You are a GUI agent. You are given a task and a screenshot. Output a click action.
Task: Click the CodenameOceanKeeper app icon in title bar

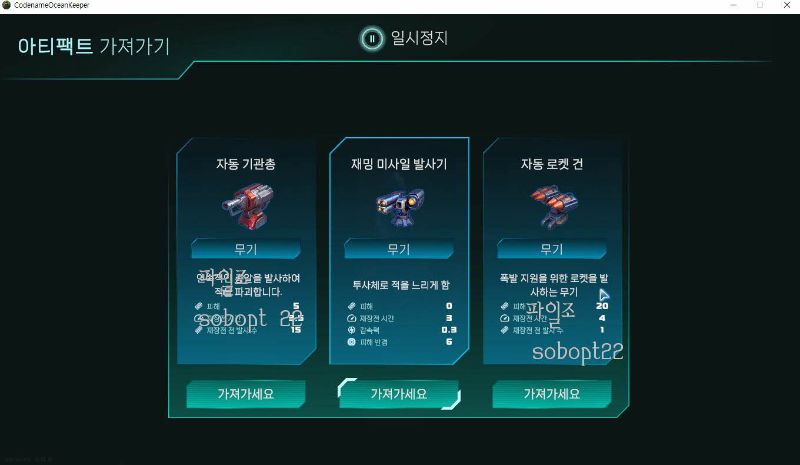[x=7, y=5]
